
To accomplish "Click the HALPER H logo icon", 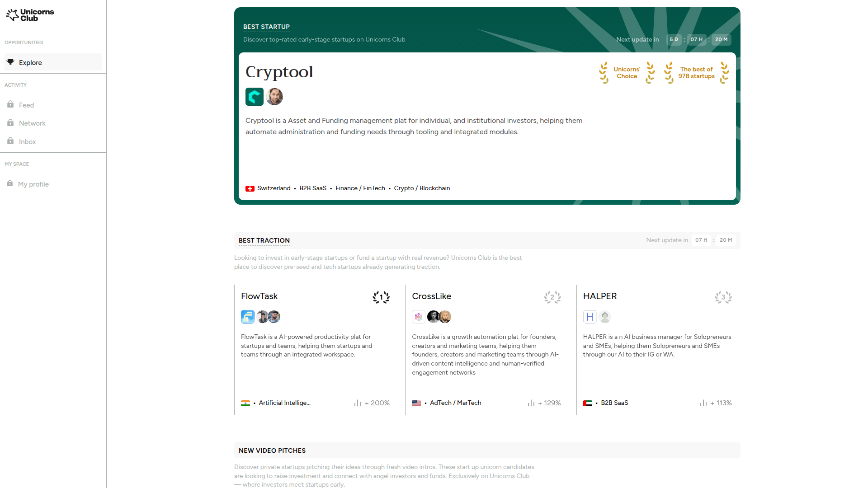I will click(590, 317).
